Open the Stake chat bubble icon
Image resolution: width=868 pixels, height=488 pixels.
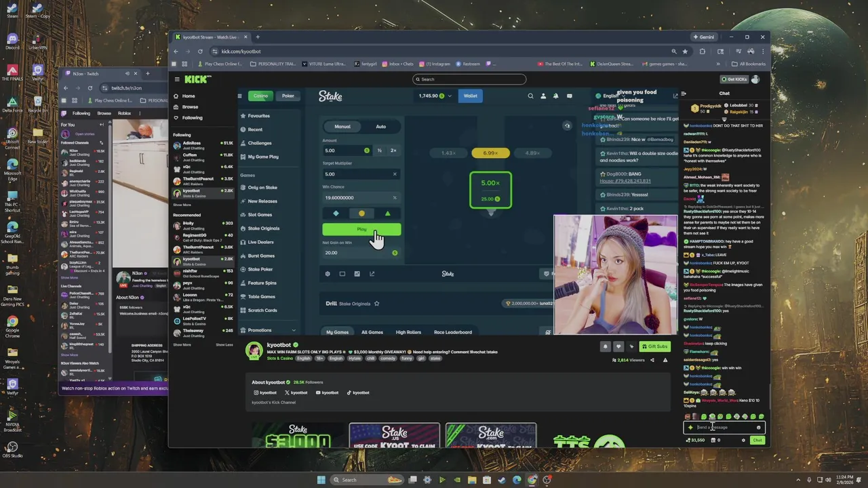[569, 96]
